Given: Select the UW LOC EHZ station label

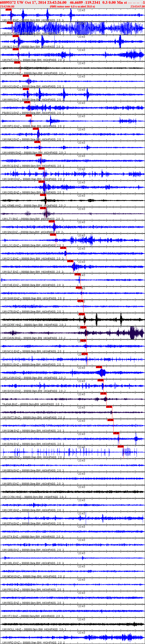Looking at the screenshot, I should (33, 245).
